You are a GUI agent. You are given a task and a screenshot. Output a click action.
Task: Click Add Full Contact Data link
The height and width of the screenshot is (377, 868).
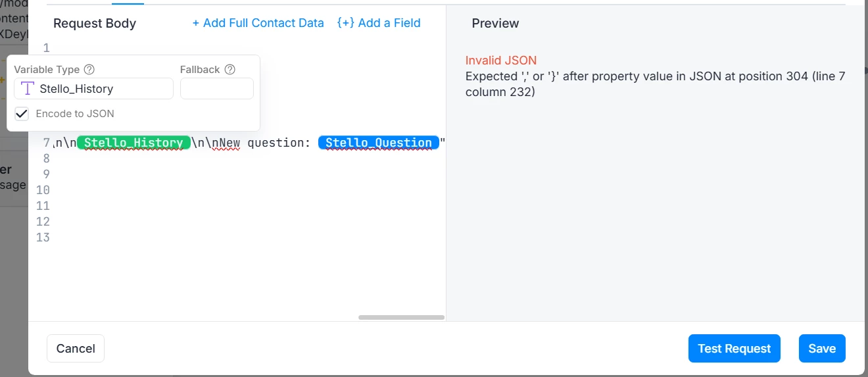[x=258, y=23]
